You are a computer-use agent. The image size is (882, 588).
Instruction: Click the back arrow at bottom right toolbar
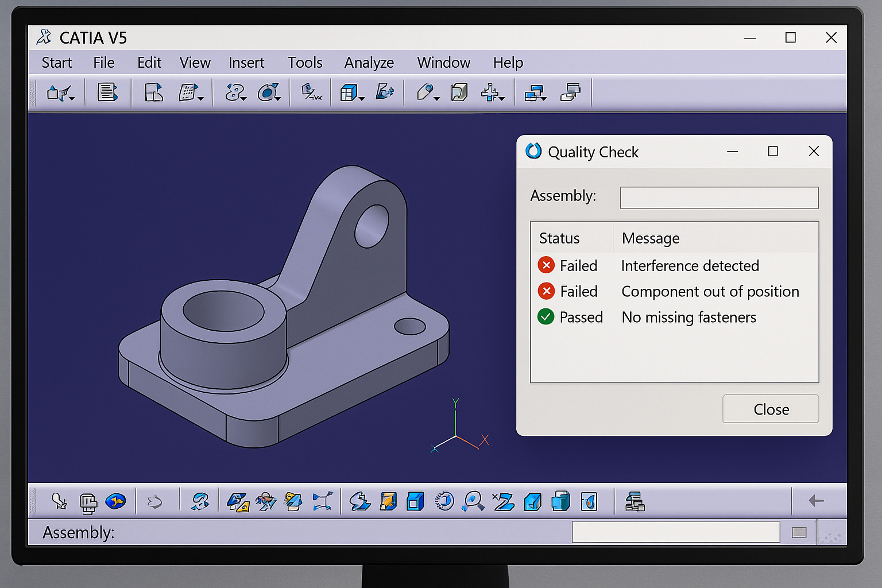coord(815,501)
